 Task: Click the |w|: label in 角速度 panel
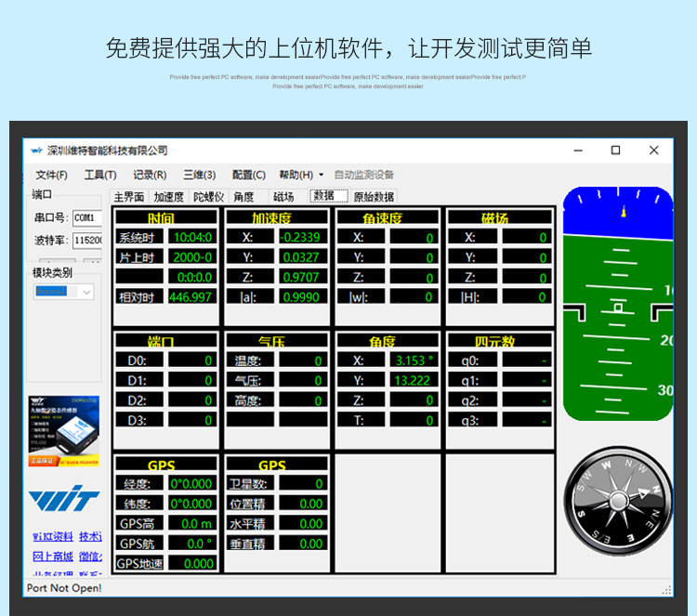(361, 297)
